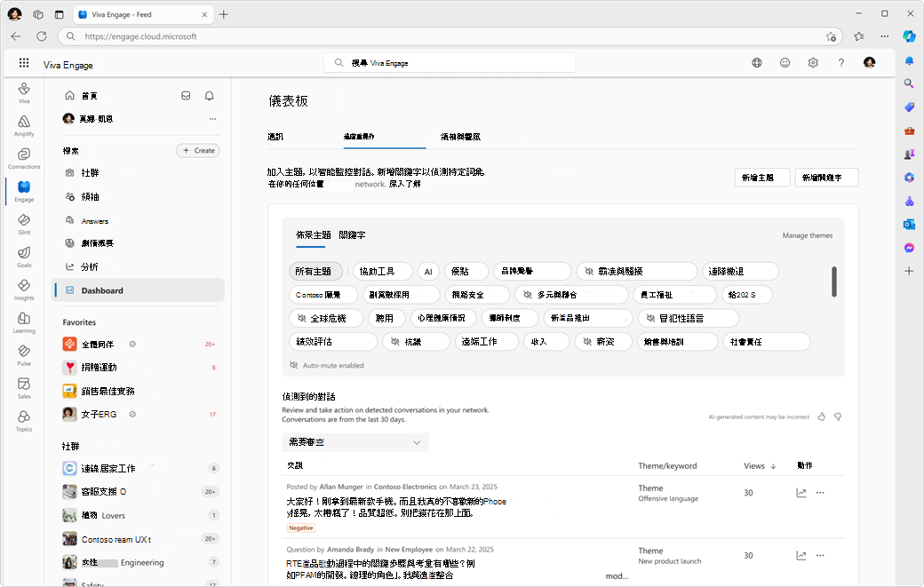Switch to the 通訊 dashboard tab
This screenshot has width=924, height=587.
tap(275, 137)
